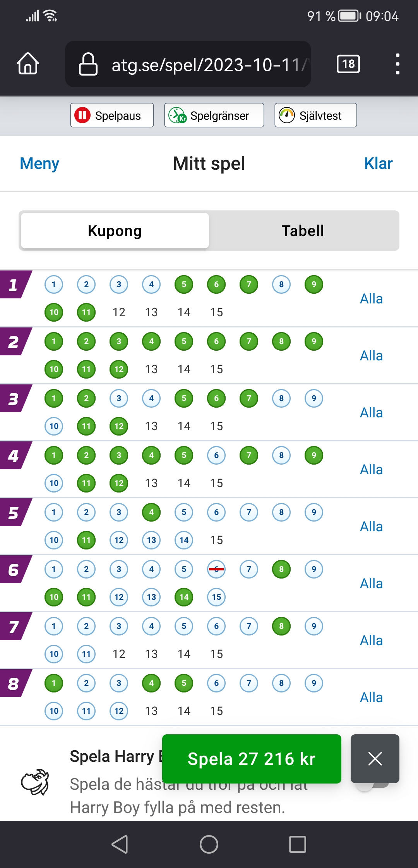Tap the Spelpaus pause icon button
Image resolution: width=418 pixels, height=868 pixels.
click(112, 115)
